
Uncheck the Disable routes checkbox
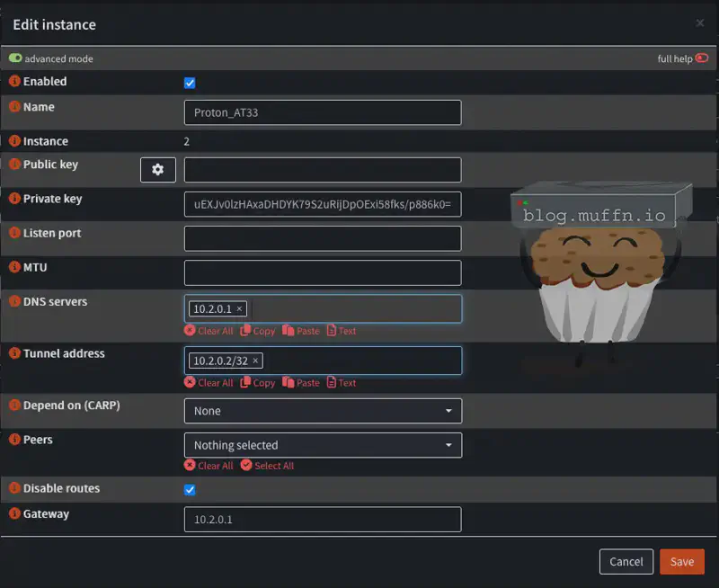tap(190, 490)
